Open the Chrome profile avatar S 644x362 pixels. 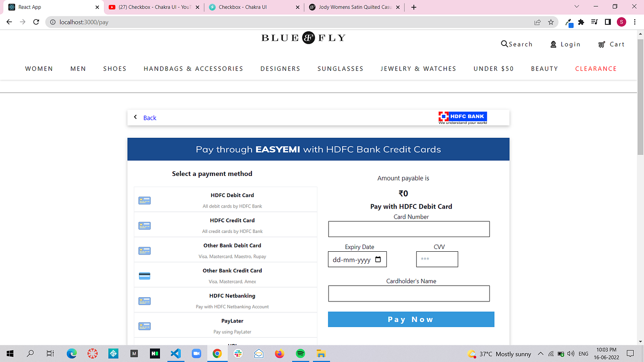[x=621, y=22]
